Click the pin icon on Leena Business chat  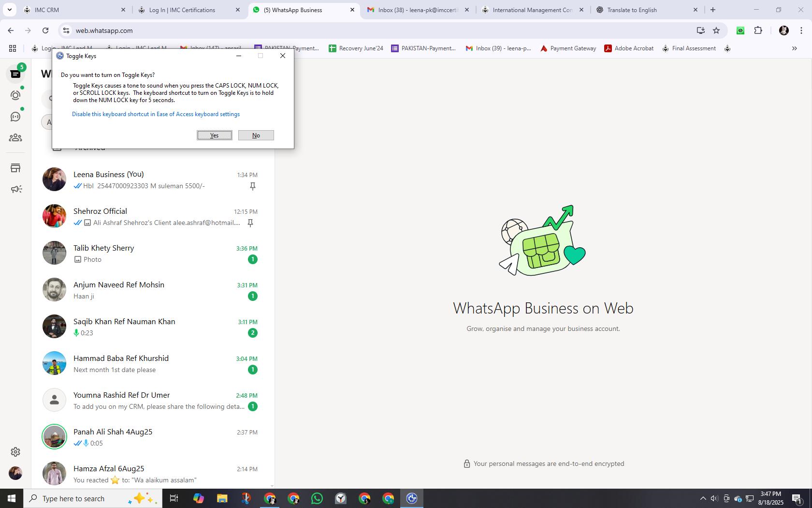(x=252, y=186)
